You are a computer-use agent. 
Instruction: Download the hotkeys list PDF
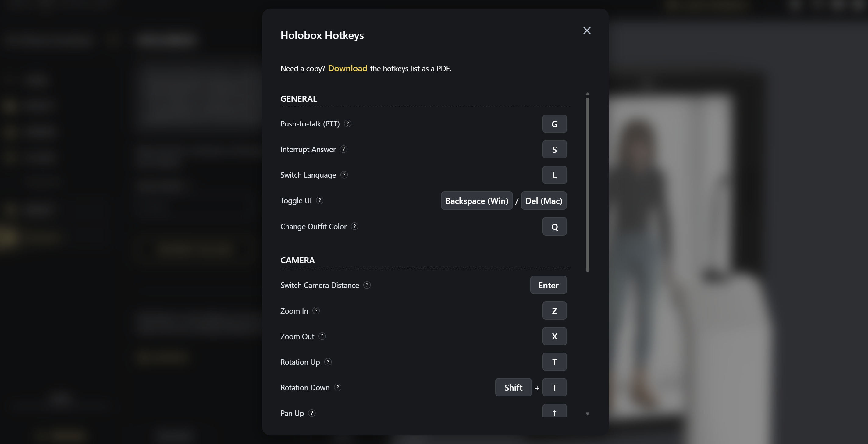(347, 68)
